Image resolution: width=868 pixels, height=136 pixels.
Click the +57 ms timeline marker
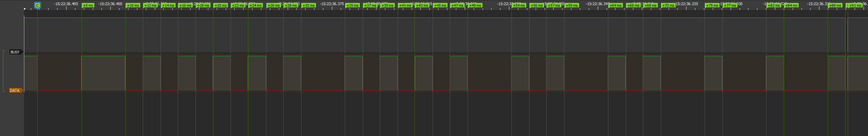(554, 5)
